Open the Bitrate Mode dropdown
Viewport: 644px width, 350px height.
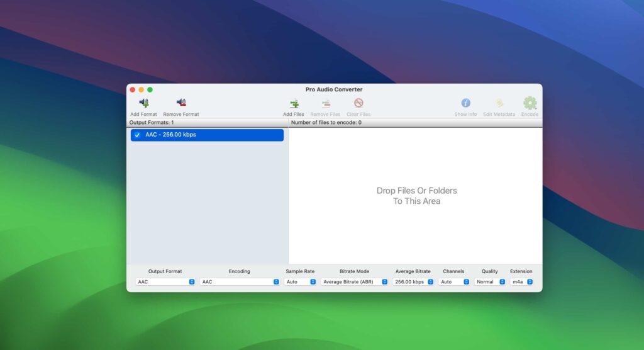click(355, 282)
